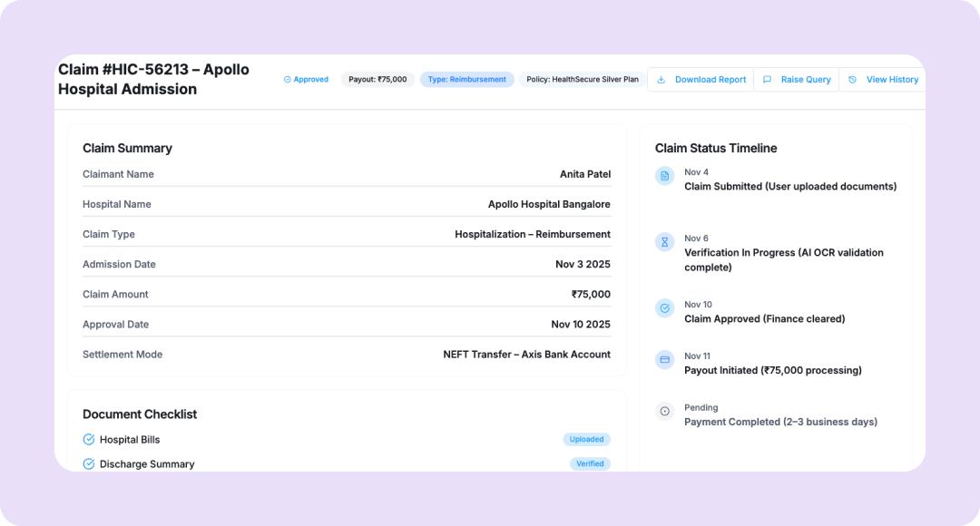Click the document icon for Claim Submitted
The height and width of the screenshot is (526, 980).
point(665,176)
